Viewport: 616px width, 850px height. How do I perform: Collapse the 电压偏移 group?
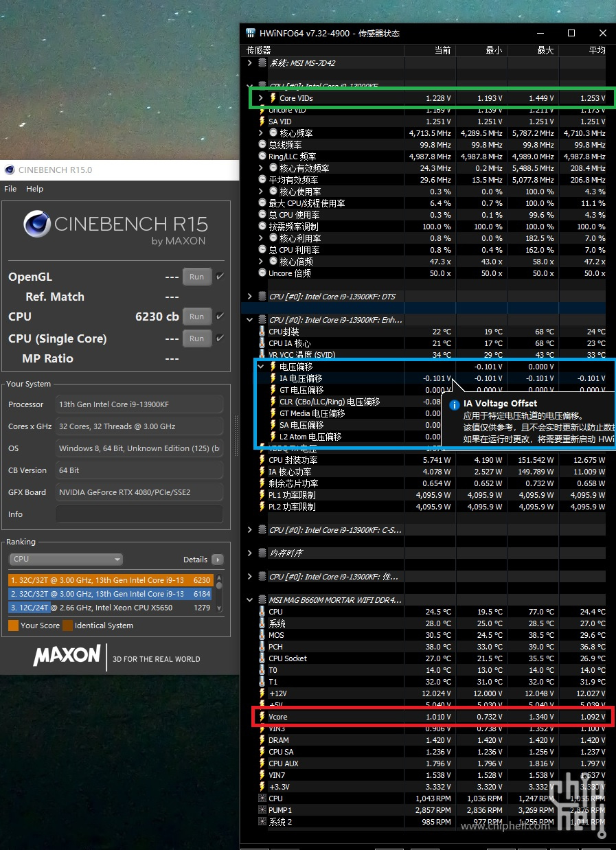point(261,367)
